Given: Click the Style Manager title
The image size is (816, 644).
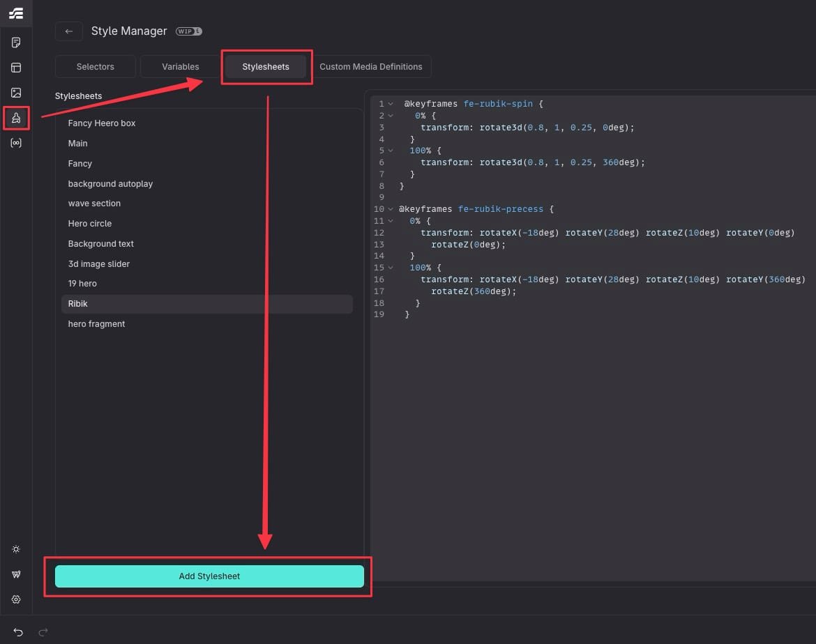Looking at the screenshot, I should pos(129,31).
